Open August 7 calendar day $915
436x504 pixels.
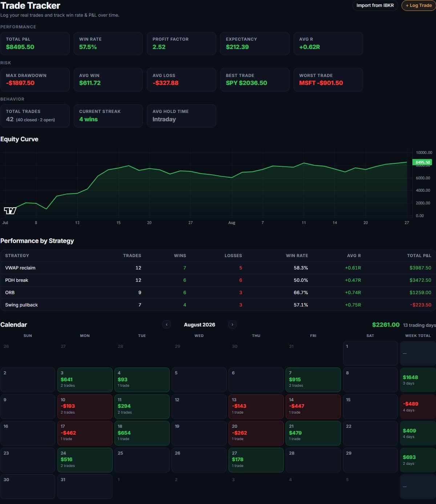[x=313, y=380]
